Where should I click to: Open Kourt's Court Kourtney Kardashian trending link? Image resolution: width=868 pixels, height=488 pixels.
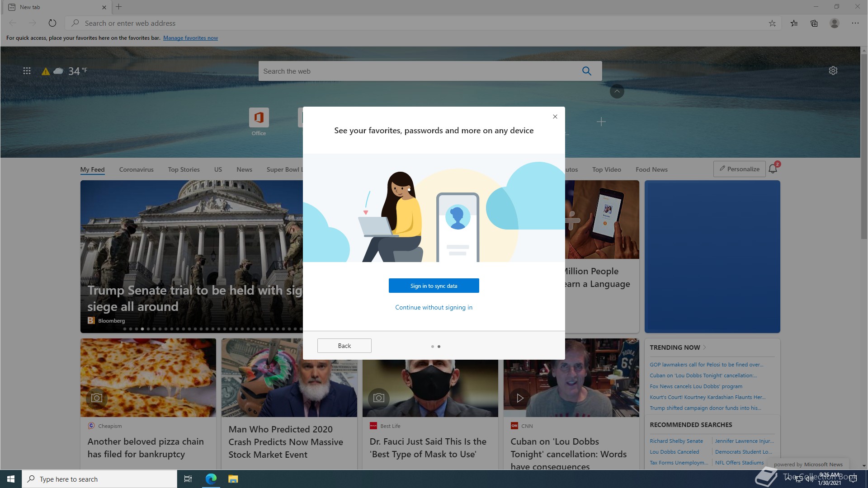click(x=708, y=397)
